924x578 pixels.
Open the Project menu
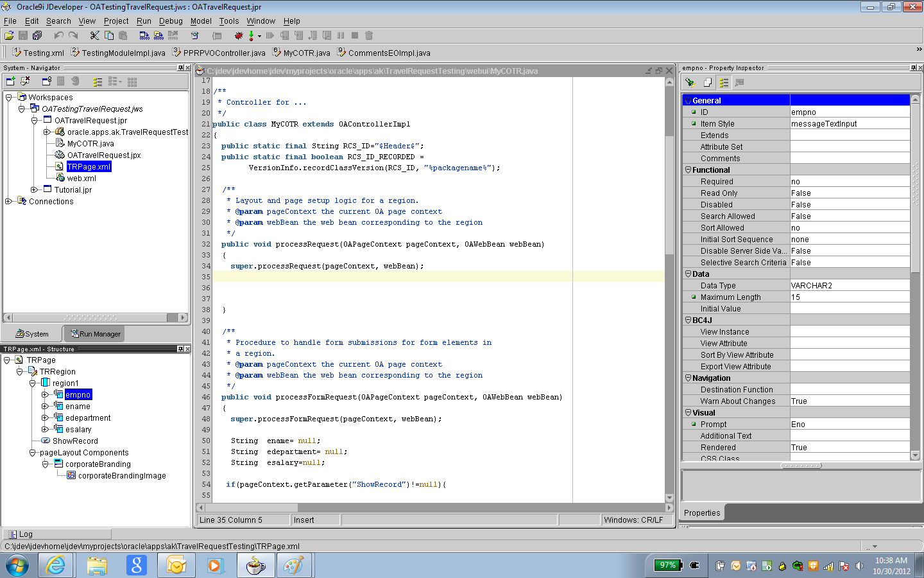pos(116,21)
